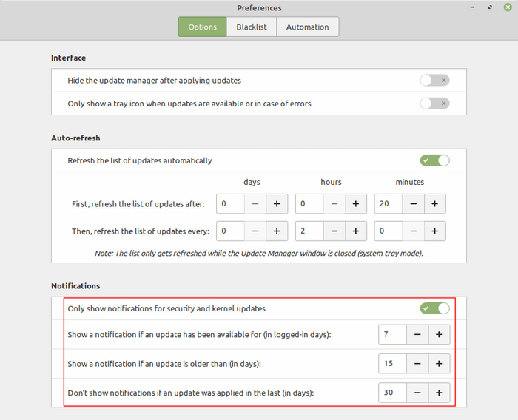Decrease days for first refresh after
Viewport: 518px width, 420px height.
coord(255,204)
